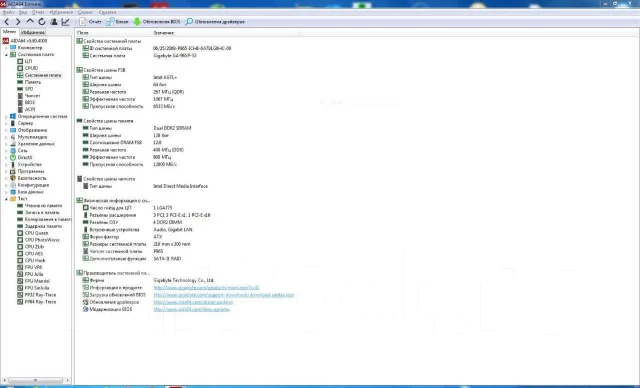This screenshot has height=388, width=640.
Task: Select the Мультимедиа tree item
Action: pyautogui.click(x=29, y=137)
